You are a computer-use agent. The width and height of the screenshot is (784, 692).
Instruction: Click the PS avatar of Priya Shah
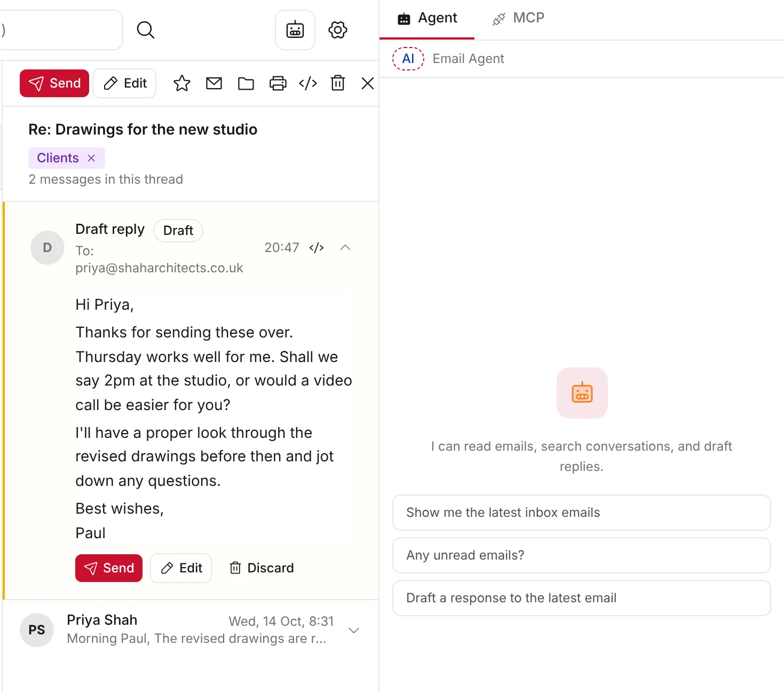pyautogui.click(x=37, y=630)
